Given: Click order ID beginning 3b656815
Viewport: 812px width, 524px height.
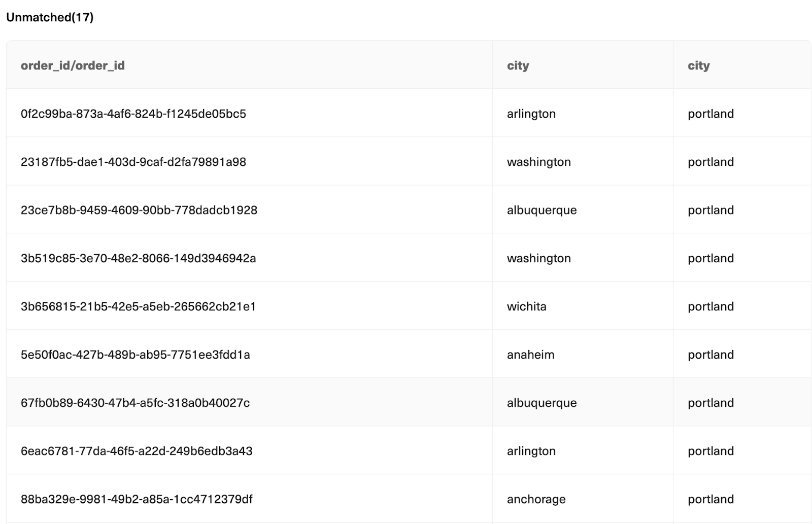Looking at the screenshot, I should [138, 306].
